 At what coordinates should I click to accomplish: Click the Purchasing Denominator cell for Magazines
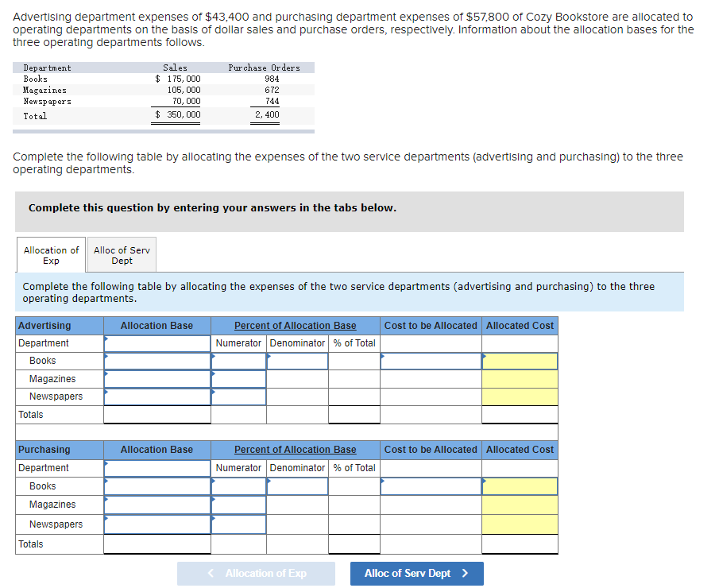(x=297, y=504)
